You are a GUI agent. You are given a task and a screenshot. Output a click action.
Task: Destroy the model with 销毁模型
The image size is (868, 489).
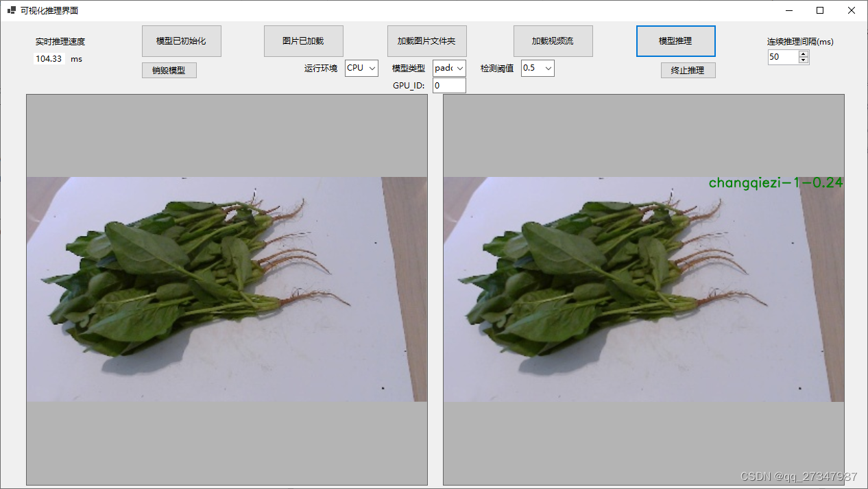point(169,70)
